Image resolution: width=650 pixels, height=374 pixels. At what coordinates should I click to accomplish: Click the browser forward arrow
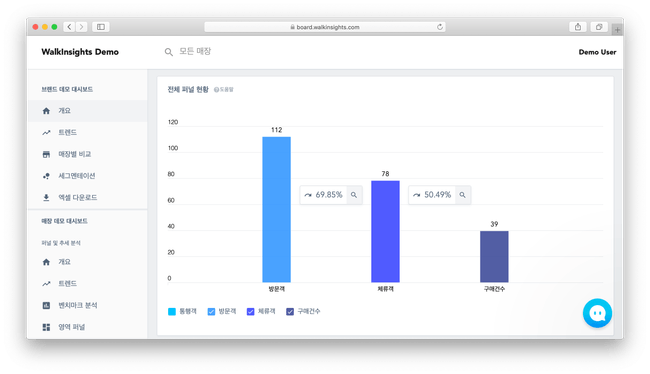click(x=82, y=27)
